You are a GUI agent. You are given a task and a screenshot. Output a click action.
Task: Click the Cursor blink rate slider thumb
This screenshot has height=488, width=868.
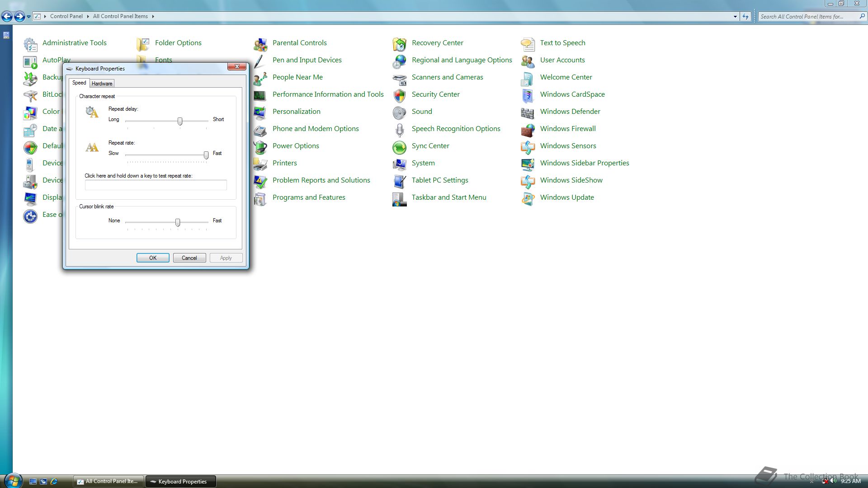pyautogui.click(x=178, y=222)
